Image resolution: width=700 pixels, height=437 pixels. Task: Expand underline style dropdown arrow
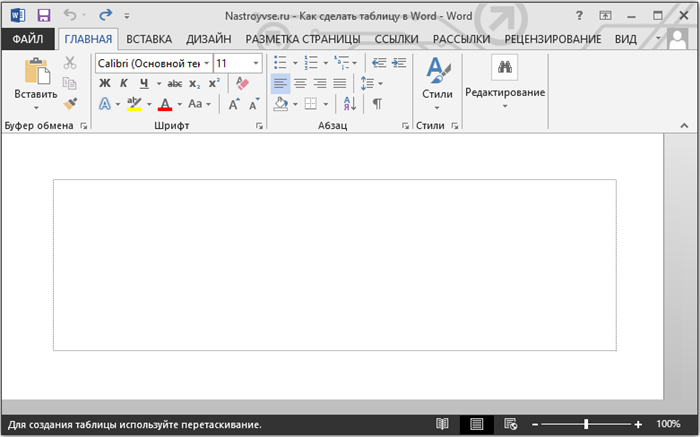tap(158, 83)
